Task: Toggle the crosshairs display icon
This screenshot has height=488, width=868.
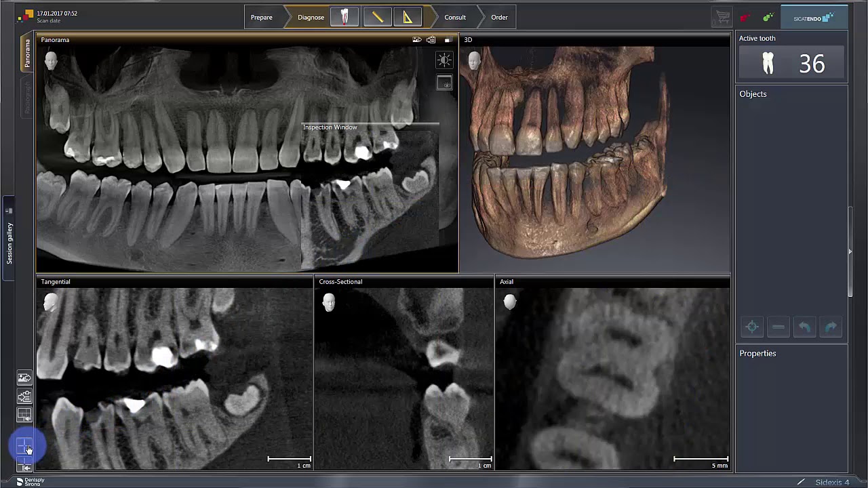Action: point(24,447)
